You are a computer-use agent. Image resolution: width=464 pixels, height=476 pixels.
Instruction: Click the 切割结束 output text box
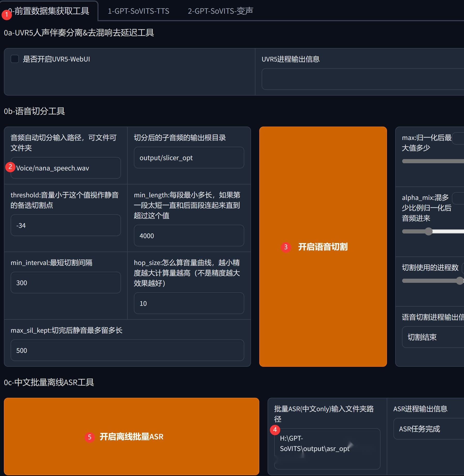point(433,337)
